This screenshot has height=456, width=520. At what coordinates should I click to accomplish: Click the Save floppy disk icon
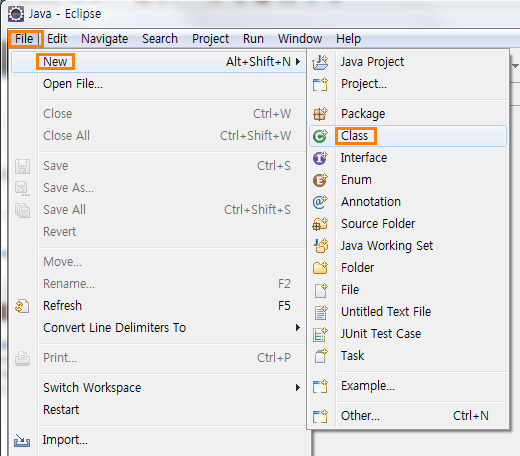(22, 166)
